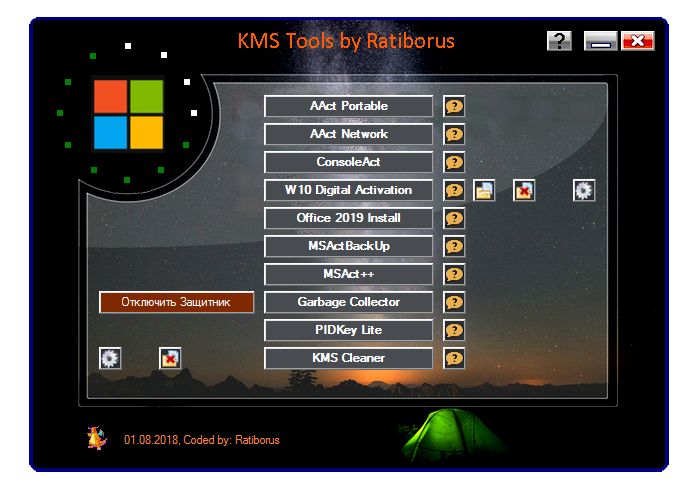Click the 'KMS Tools by Ratiborus' title
Image resolution: width=691 pixels, height=491 pixels.
(x=346, y=41)
